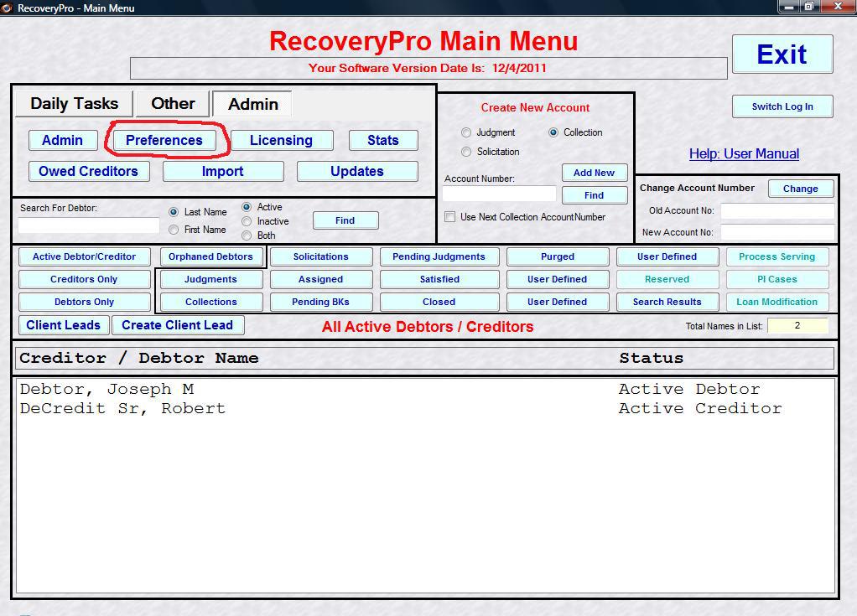857x616 pixels.
Task: Show Pending Judgments
Action: point(439,256)
